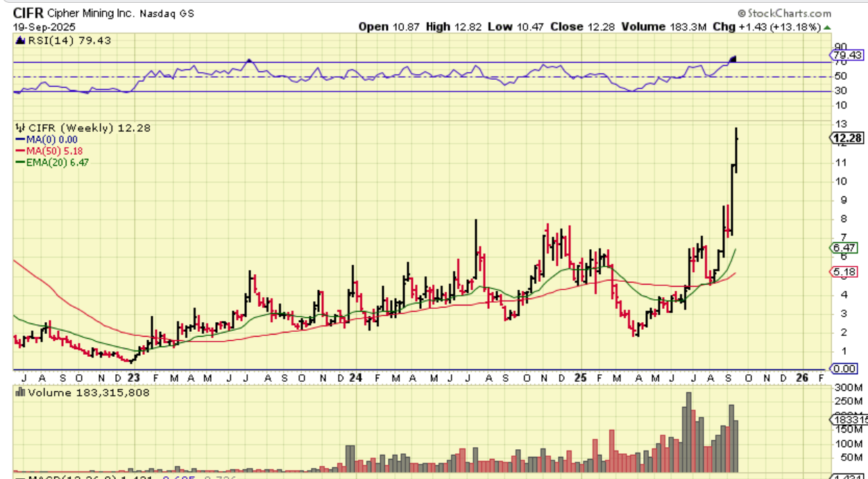Click the 'Nasdaq GS' exchange label
This screenshot has height=479, width=868.
(167, 14)
